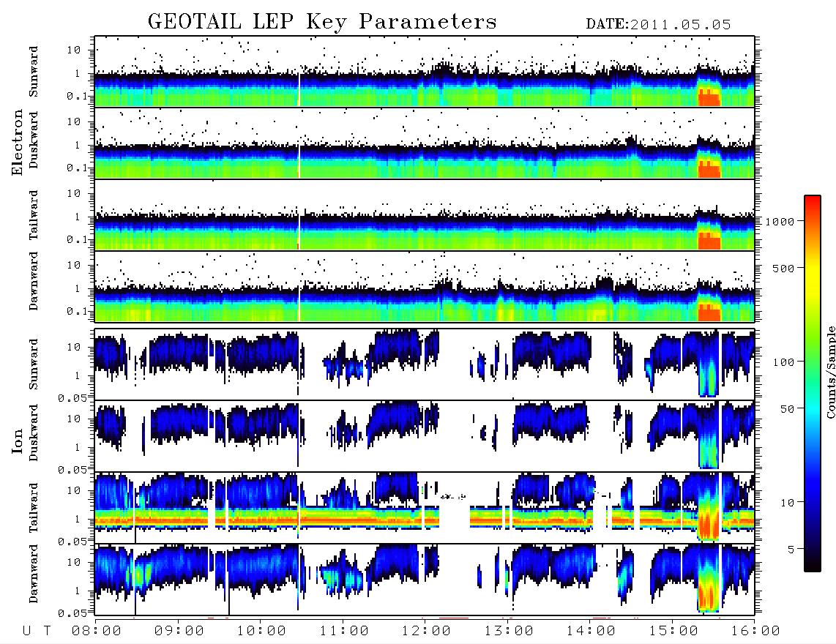Select the Ion Sunward panel label

[34, 364]
